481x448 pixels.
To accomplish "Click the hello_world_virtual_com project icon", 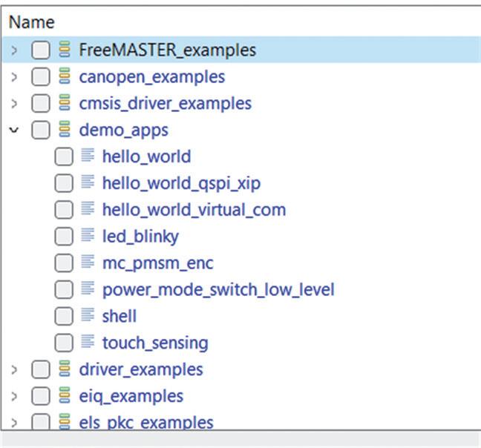I will tap(88, 208).
